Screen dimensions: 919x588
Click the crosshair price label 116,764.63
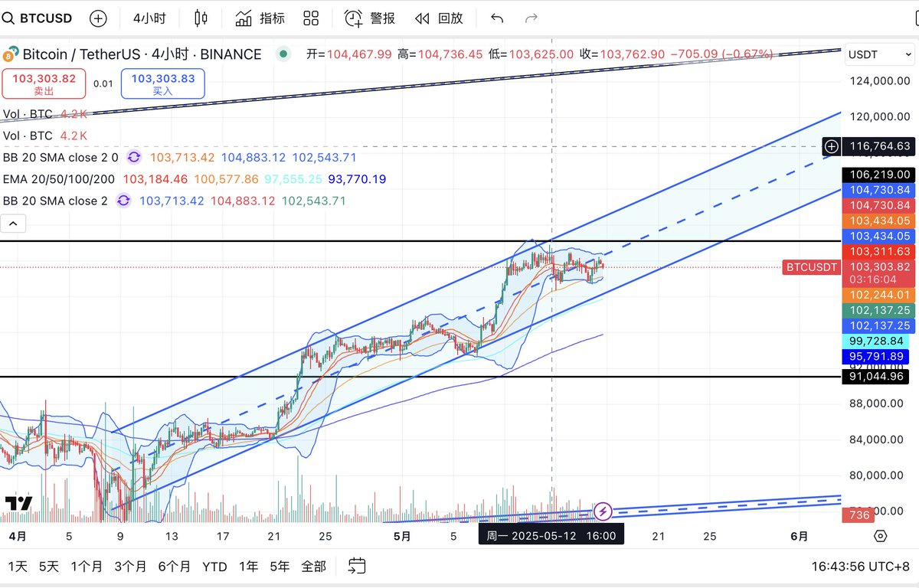tap(877, 146)
